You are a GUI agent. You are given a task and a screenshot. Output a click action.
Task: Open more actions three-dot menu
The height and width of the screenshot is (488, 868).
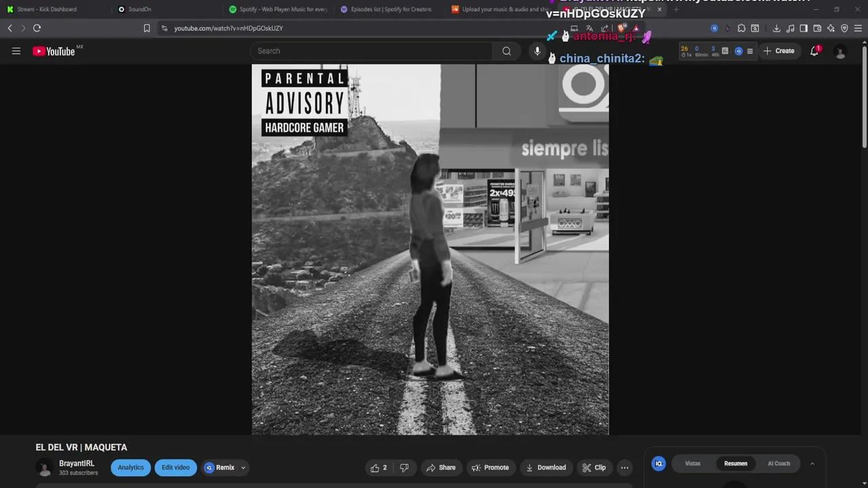pos(625,468)
